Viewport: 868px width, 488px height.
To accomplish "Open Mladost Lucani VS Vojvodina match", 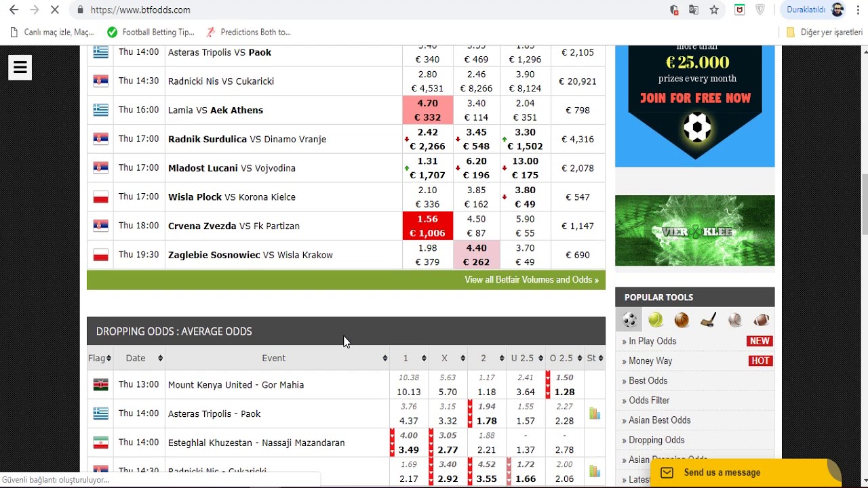I will [x=232, y=168].
